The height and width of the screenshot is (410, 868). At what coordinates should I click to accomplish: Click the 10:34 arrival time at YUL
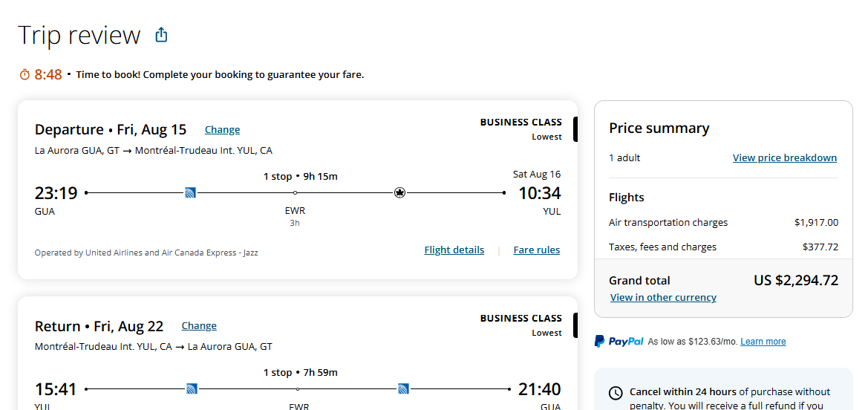539,194
